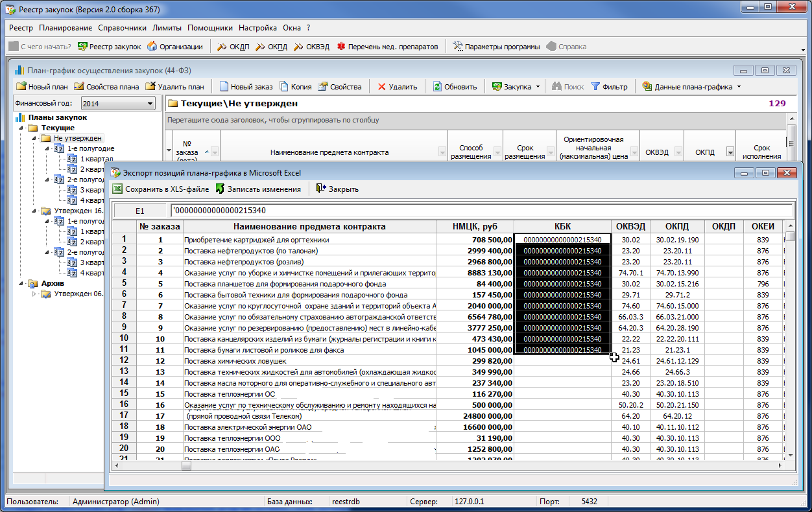Open the № заказа column filter dropdown
812x512 pixels.
click(x=215, y=152)
